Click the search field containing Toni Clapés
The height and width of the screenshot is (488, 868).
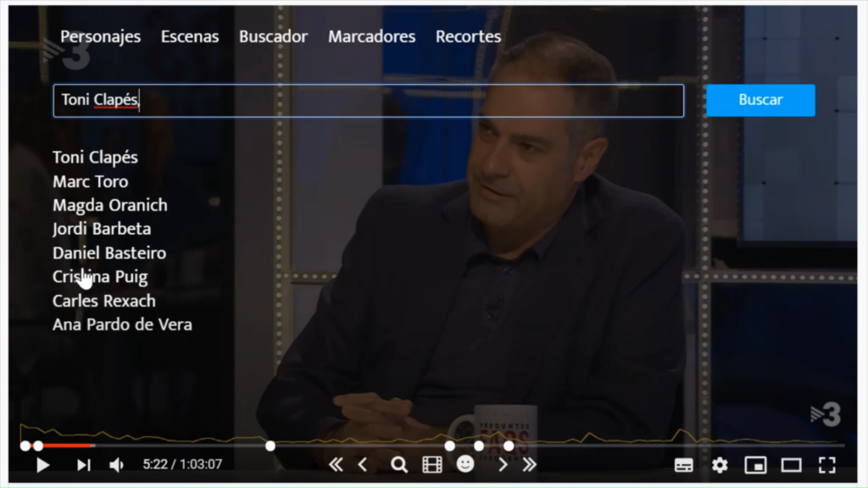(x=368, y=100)
